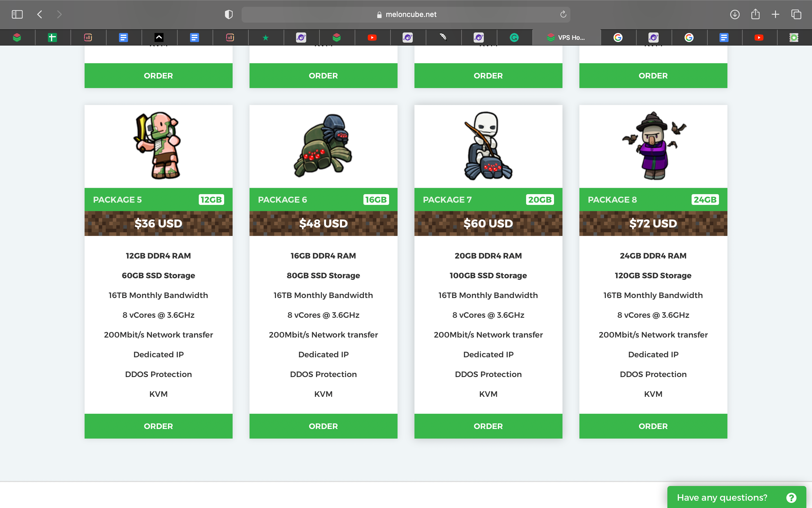Open the leftmost purple planet tab
The width and height of the screenshot is (812, 508).
point(301,37)
